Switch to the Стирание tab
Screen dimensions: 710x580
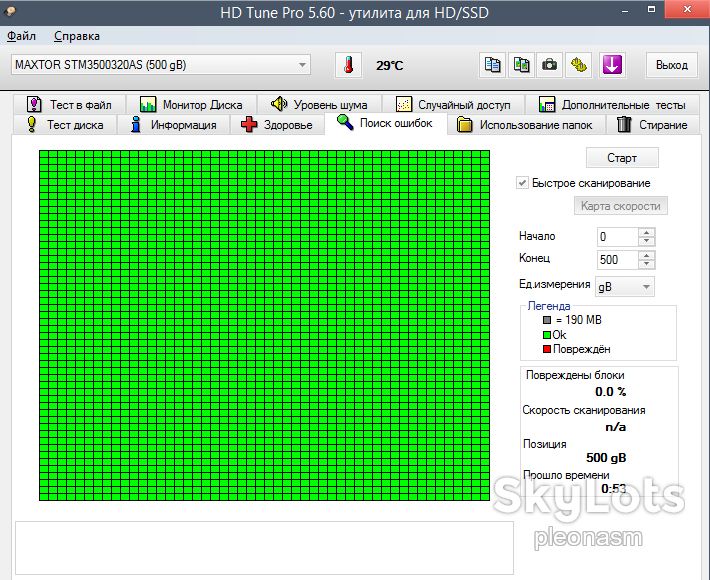coord(652,125)
